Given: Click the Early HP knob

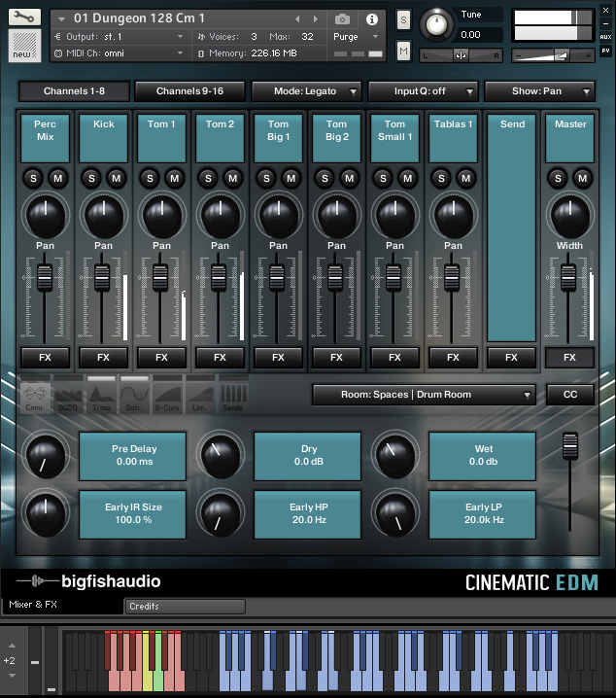Looking at the screenshot, I should [x=221, y=514].
